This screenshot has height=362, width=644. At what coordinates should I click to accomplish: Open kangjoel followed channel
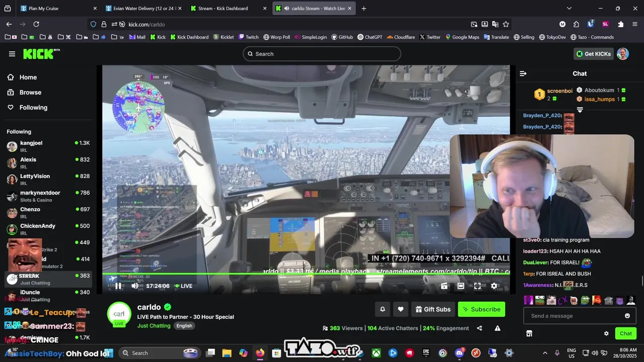48,146
